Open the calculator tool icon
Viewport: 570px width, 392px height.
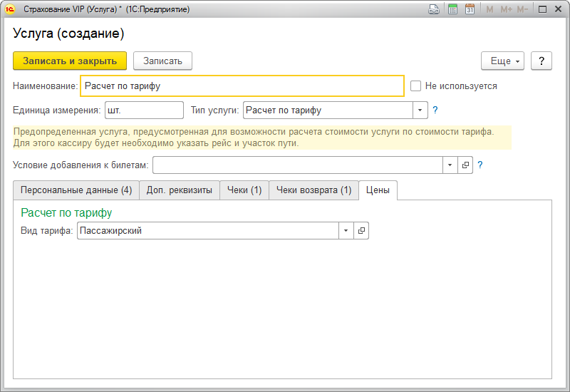(x=452, y=9)
